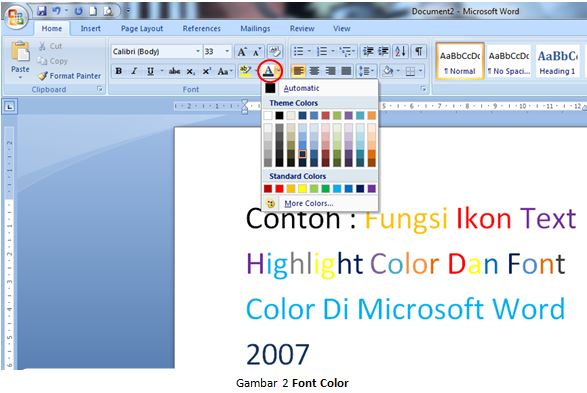
Task: Toggle Bold formatting
Action: coord(119,71)
